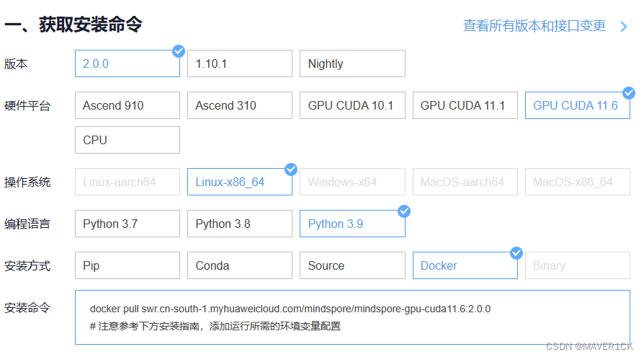Select CPU hardware platform
The width and height of the screenshot is (644, 357).
(128, 140)
